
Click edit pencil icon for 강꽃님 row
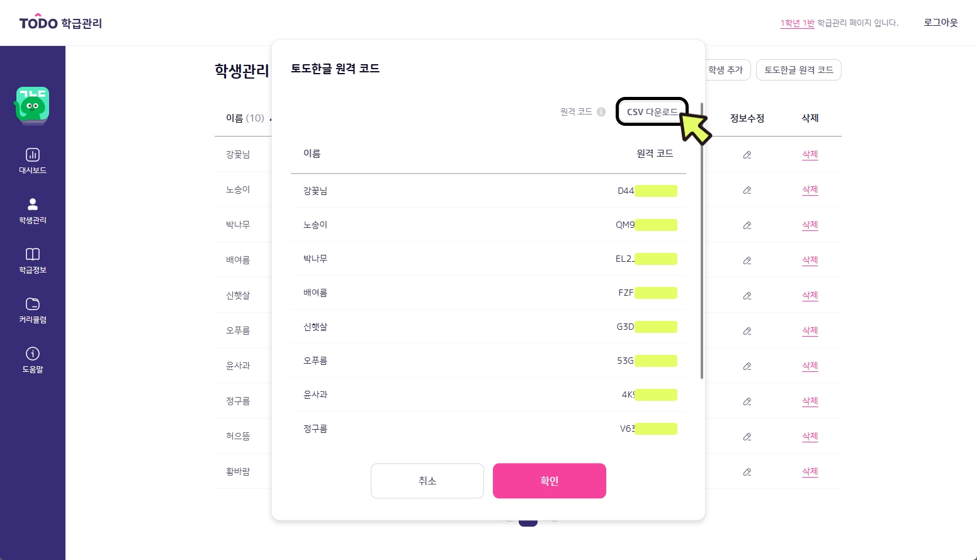pos(747,155)
